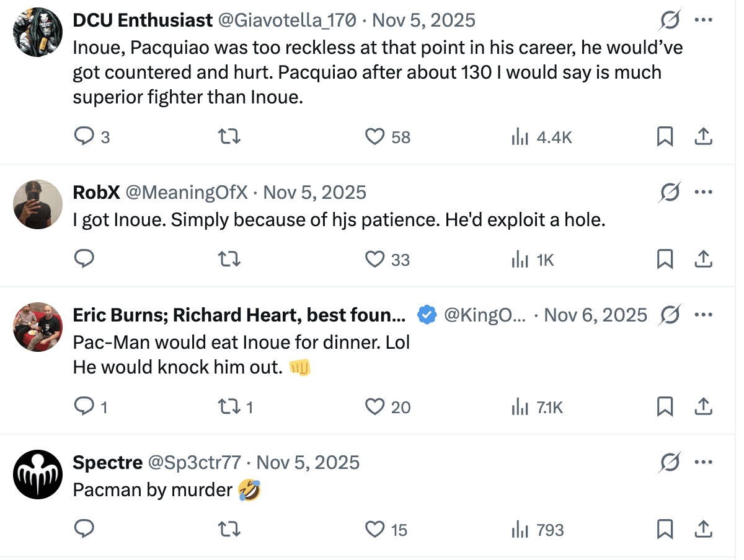Share Eric Burns' tweet
The height and width of the screenshot is (560, 744).
click(x=703, y=406)
